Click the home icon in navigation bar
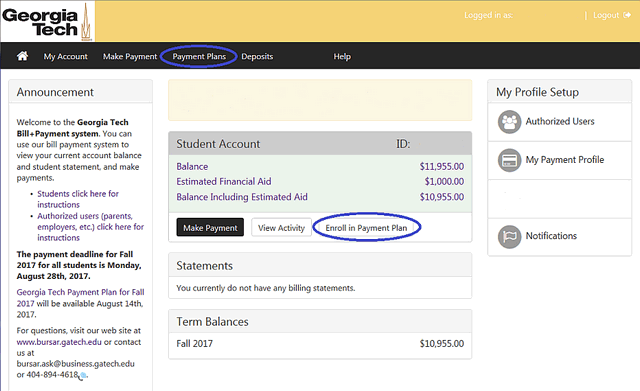The image size is (640, 391). [x=22, y=56]
